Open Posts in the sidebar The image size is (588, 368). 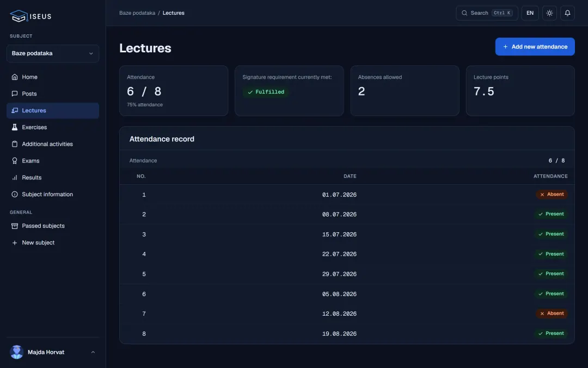(x=53, y=94)
